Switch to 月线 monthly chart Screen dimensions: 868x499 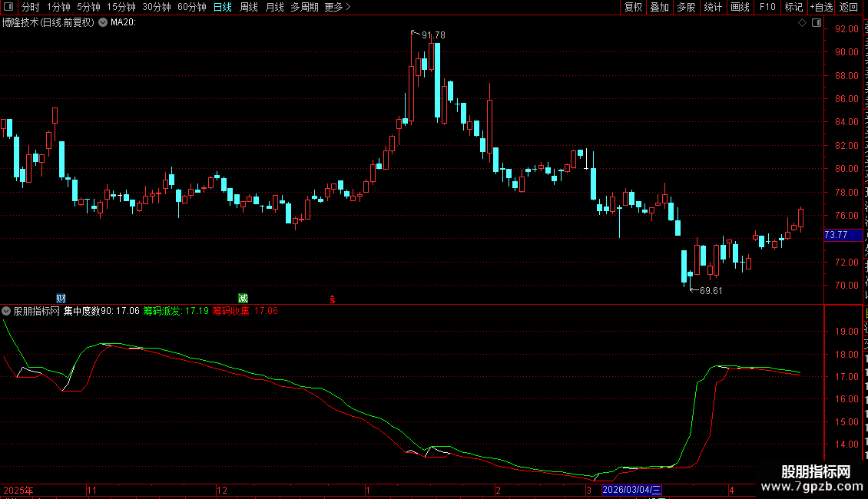pos(274,7)
